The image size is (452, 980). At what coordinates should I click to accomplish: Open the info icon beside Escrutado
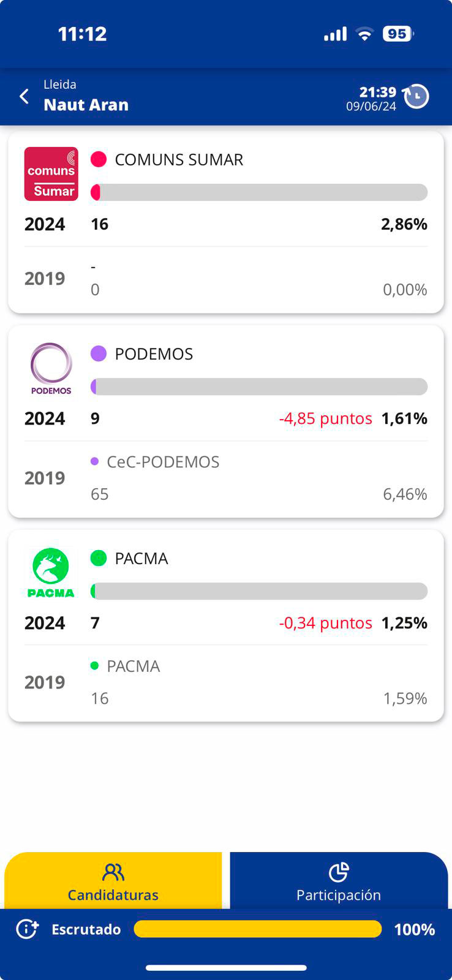click(27, 929)
